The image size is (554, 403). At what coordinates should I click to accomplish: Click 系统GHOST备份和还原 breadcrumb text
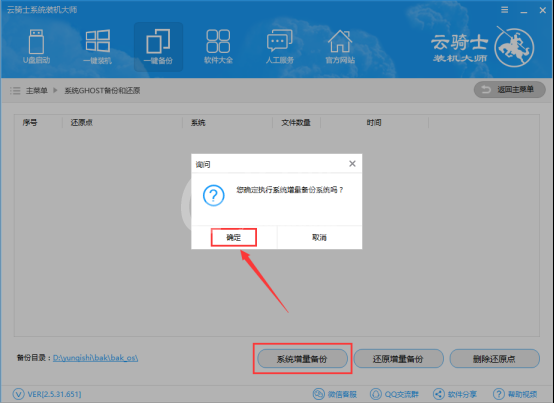coord(102,91)
